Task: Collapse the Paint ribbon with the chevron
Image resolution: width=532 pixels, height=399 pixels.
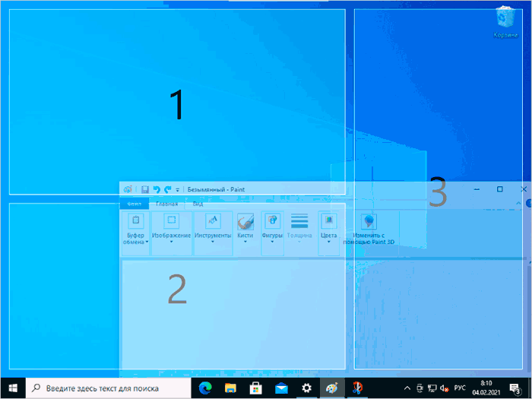Action: (518, 203)
